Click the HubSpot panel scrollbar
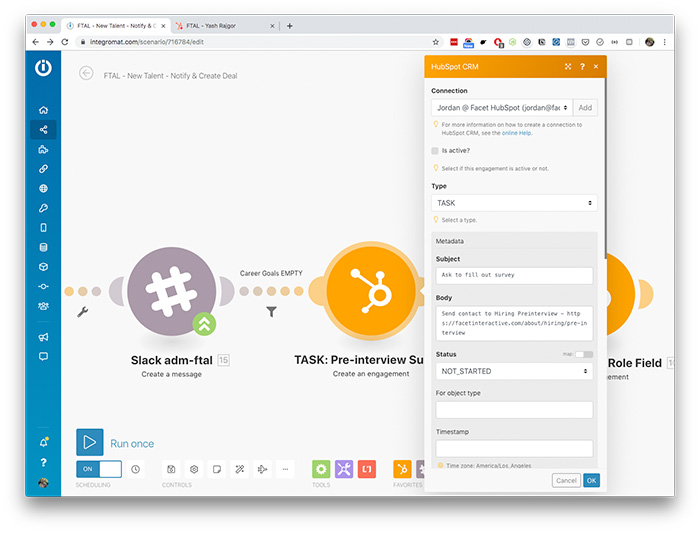Screen dimensions: 700x533 coord(605,168)
